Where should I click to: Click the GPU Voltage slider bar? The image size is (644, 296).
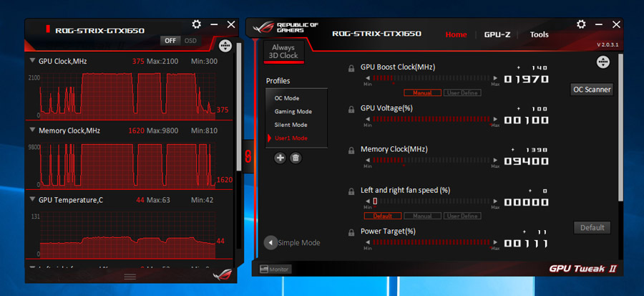(431, 119)
